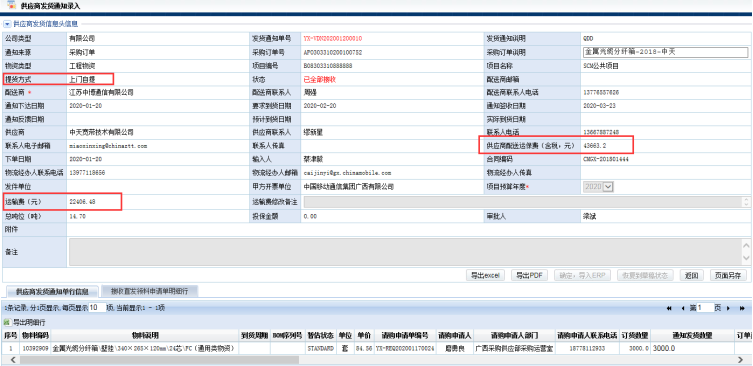The height and width of the screenshot is (366, 753).
Task: Click the up arrow of 运输费修改备注 scrollbar
Action: coord(746,199)
